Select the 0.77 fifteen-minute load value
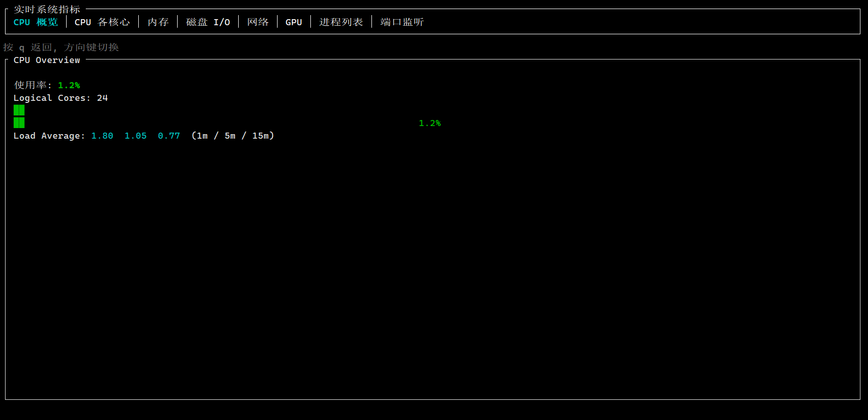This screenshot has width=868, height=420. 169,136
